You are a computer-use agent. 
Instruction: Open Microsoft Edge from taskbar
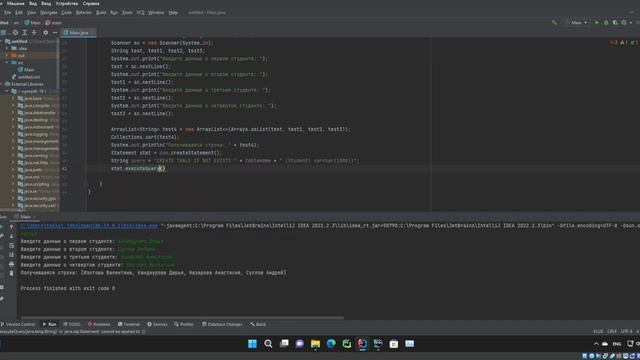pos(331,344)
